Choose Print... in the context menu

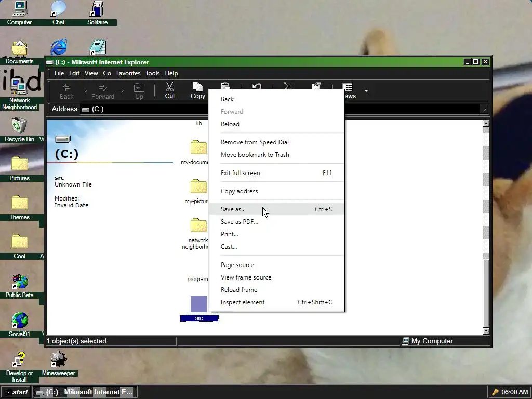(x=276, y=234)
